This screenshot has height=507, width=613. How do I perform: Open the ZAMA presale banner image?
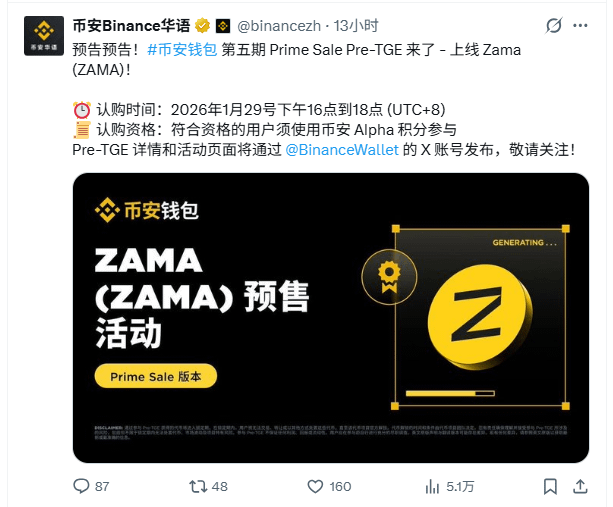click(331, 318)
